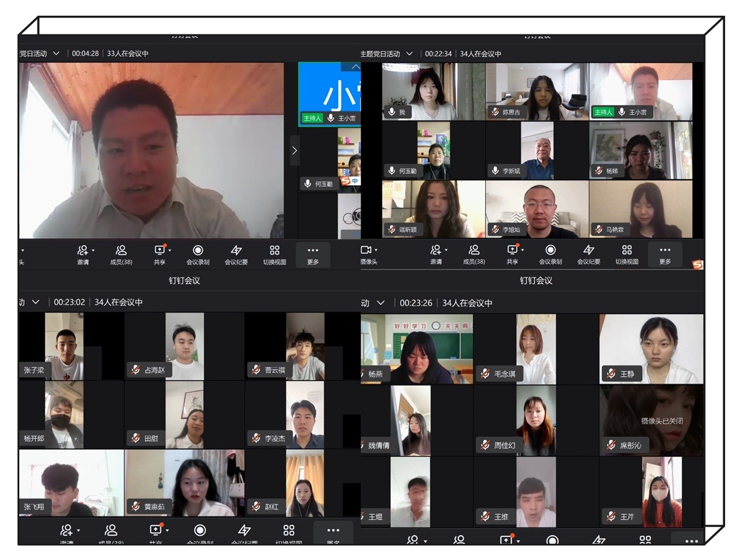Open 会议纪要 in the 00:22:34 meeting
Viewport: 742px width, 560px height.
[588, 254]
